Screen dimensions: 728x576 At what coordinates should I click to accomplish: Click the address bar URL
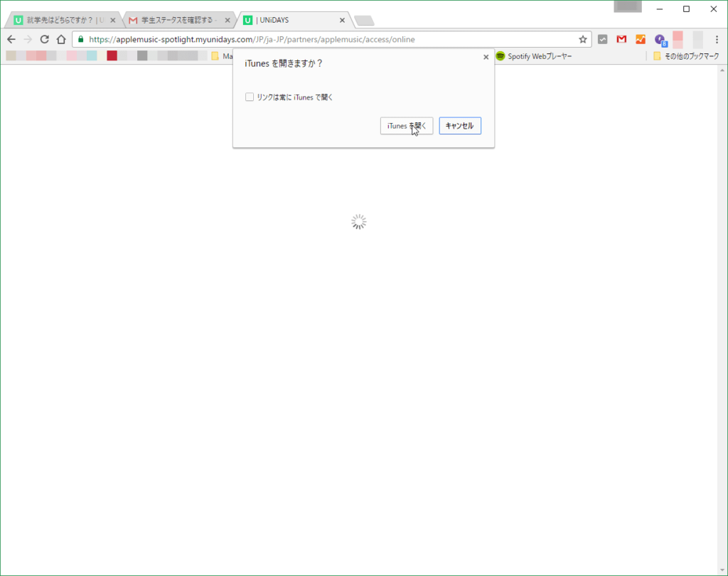click(x=252, y=40)
